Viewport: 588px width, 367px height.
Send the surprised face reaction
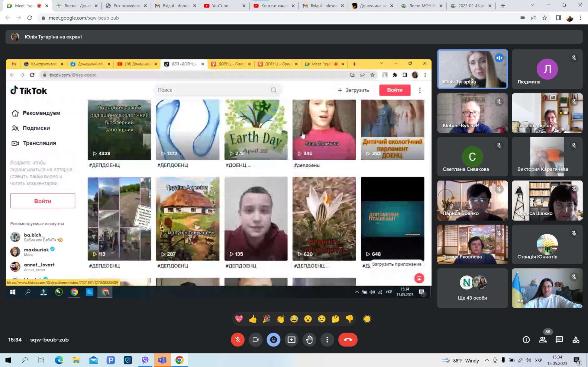pyautogui.click(x=308, y=319)
